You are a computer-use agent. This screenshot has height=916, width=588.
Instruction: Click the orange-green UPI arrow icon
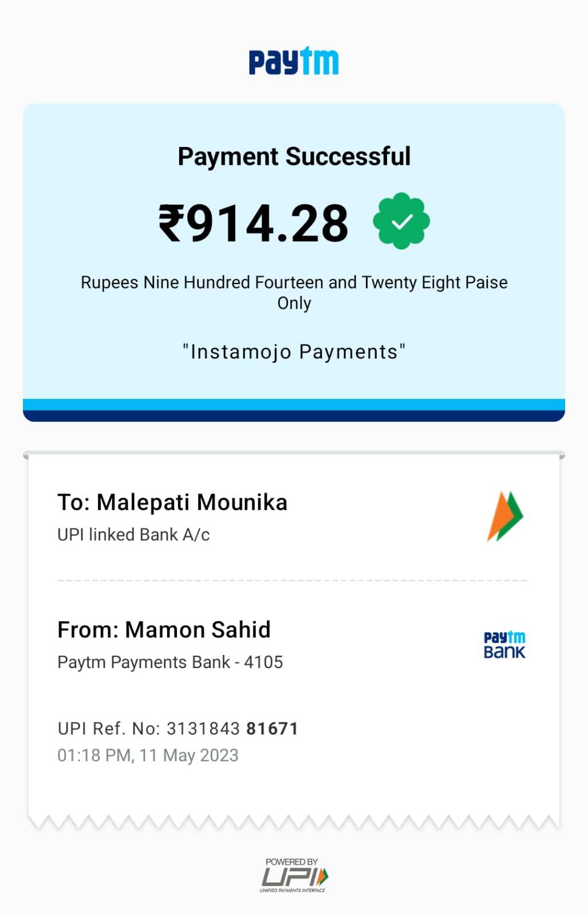click(x=504, y=516)
